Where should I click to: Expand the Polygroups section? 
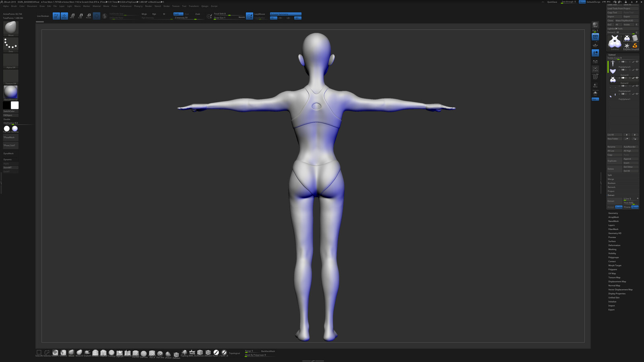pos(613,257)
